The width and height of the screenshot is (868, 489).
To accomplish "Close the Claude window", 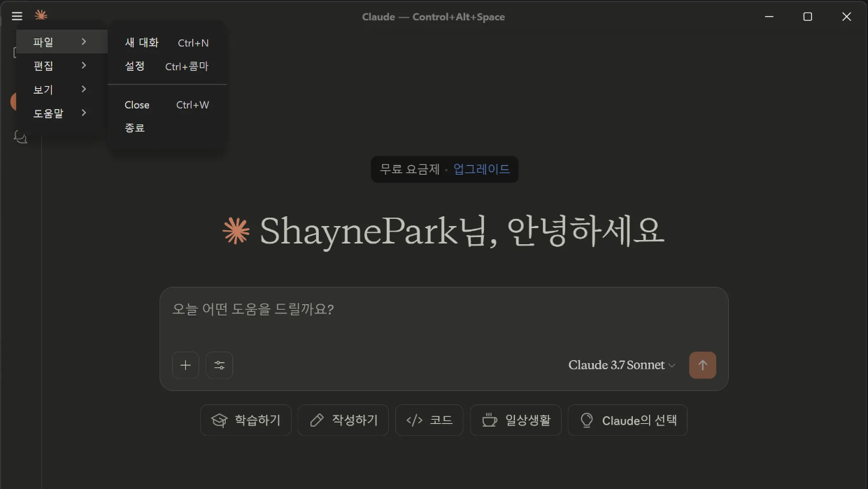I will point(846,17).
